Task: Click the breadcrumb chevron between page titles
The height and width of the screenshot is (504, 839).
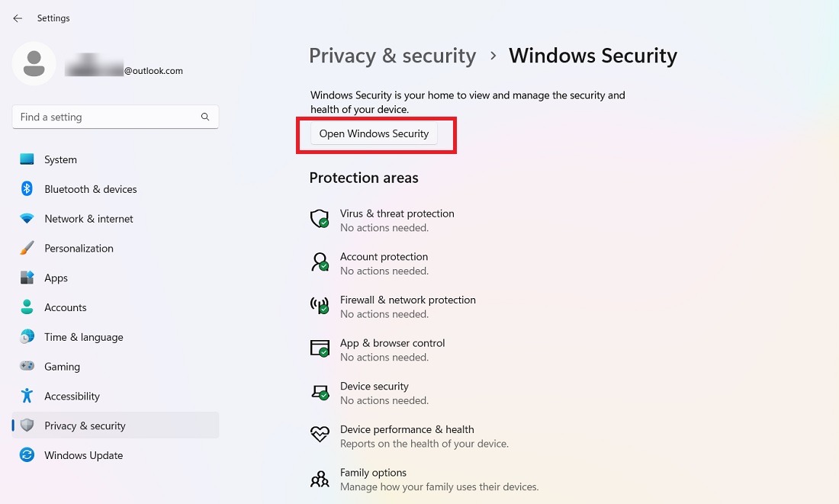Action: point(493,56)
